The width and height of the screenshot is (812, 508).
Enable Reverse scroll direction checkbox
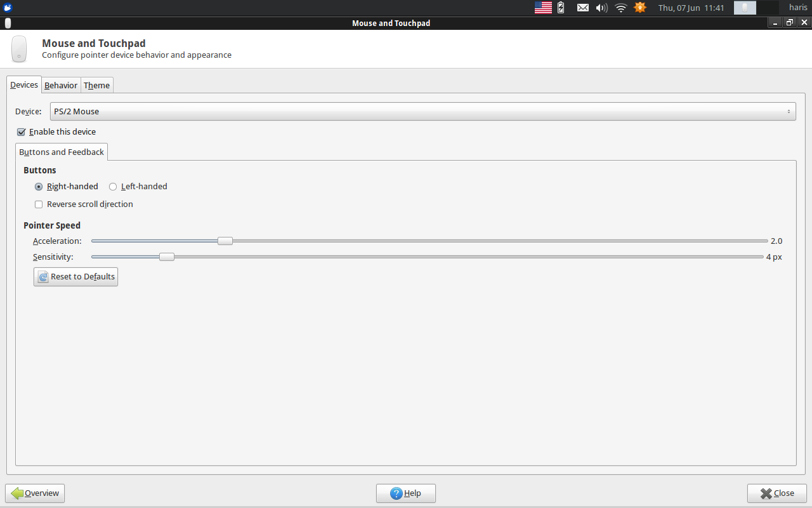(39, 204)
